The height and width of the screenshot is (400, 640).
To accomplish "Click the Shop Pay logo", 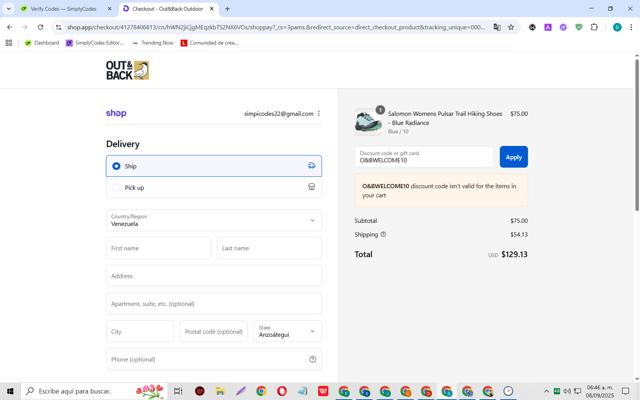I will (116, 113).
